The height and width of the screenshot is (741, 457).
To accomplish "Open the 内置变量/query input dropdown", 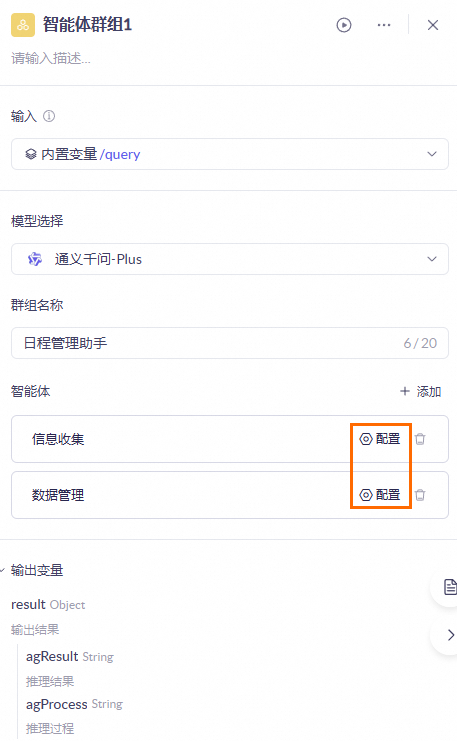I will [230, 154].
